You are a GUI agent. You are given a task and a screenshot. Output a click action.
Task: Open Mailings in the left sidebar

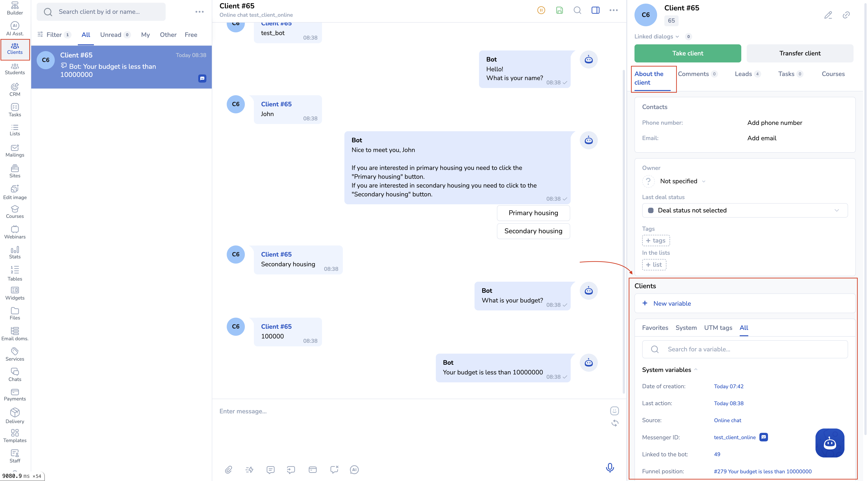tap(15, 150)
